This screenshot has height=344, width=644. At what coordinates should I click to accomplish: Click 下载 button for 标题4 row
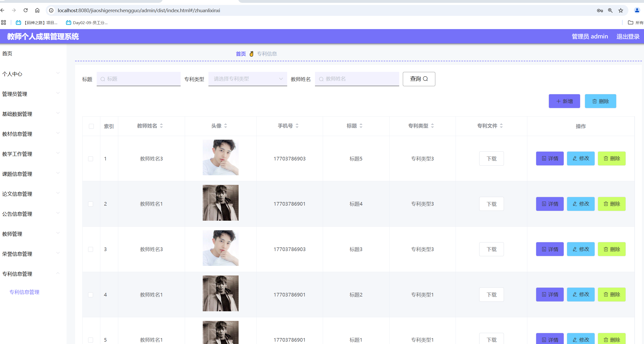491,204
